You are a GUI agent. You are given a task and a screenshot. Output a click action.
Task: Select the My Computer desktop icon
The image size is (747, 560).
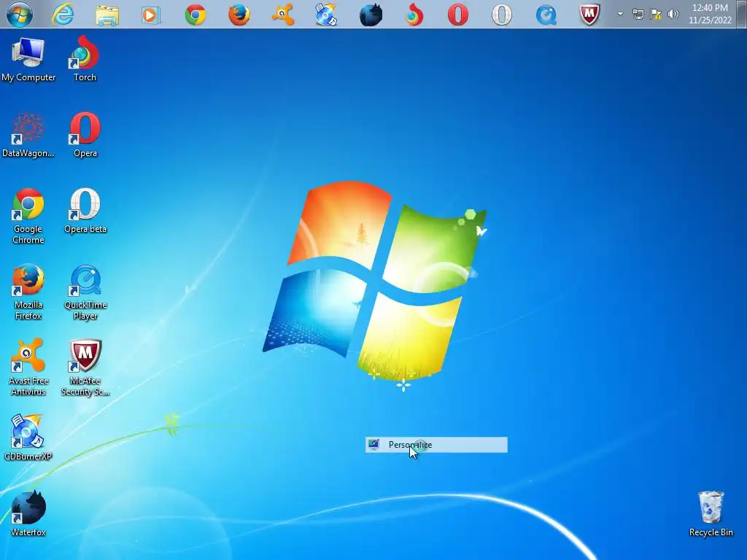[x=28, y=60]
